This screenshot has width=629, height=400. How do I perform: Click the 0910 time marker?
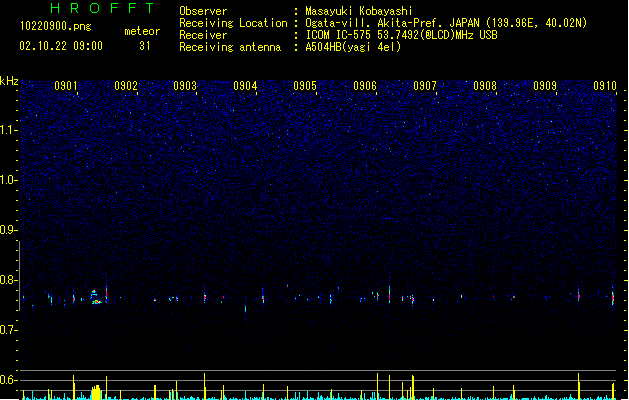605,86
